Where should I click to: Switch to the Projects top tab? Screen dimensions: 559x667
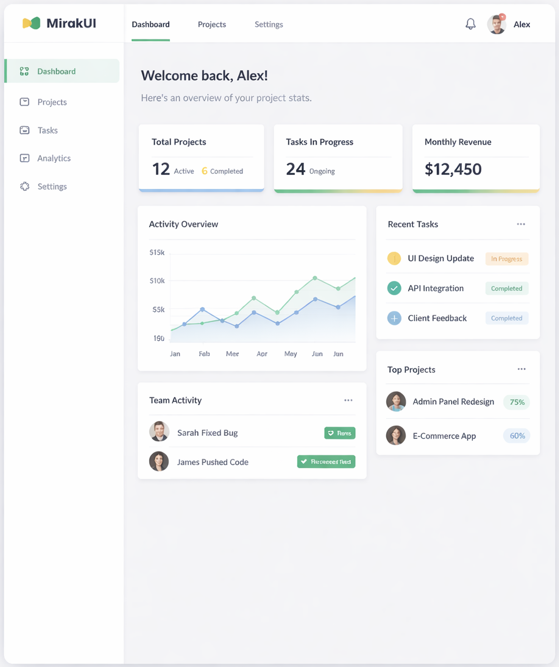(212, 25)
